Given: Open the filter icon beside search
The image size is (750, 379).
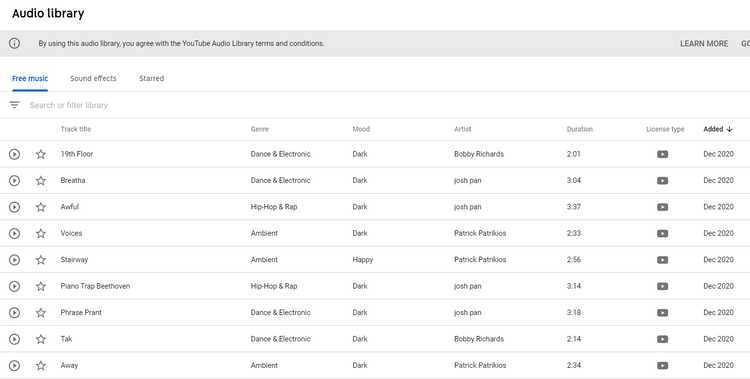Looking at the screenshot, I should [14, 105].
